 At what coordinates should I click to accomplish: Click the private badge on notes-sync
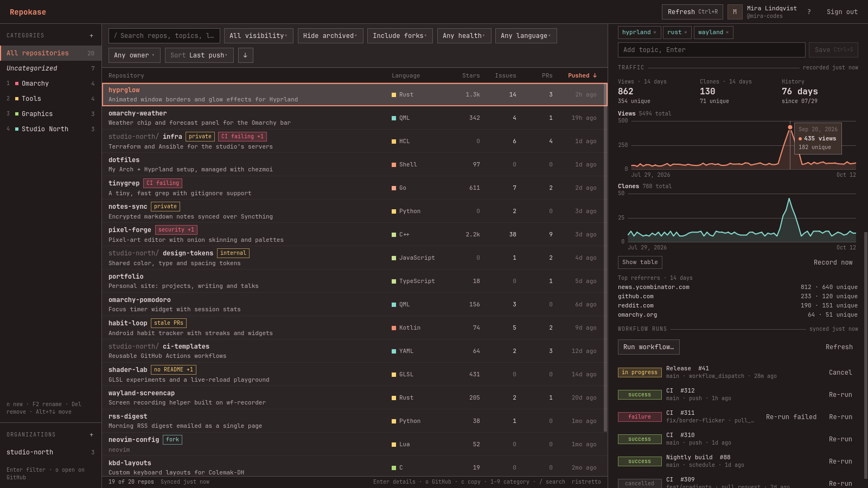pos(165,207)
